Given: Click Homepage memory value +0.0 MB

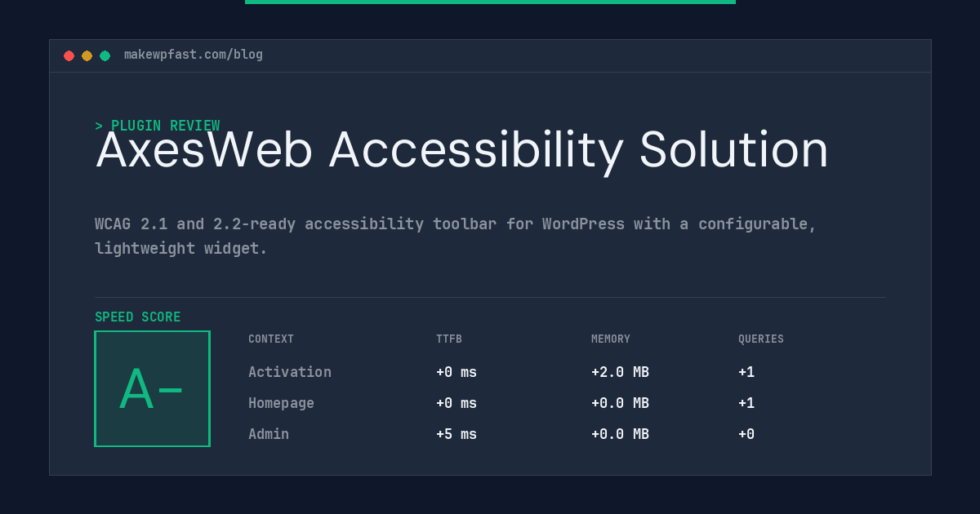Looking at the screenshot, I should point(620,403).
